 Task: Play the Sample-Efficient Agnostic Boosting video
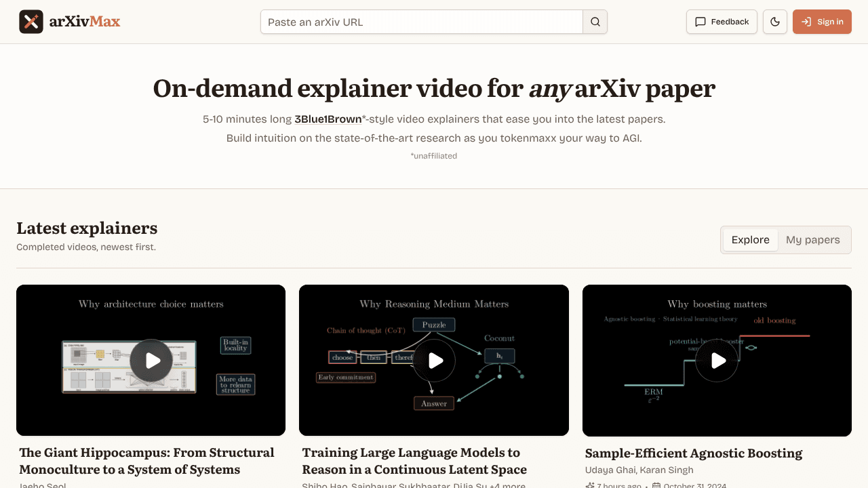pos(717,361)
